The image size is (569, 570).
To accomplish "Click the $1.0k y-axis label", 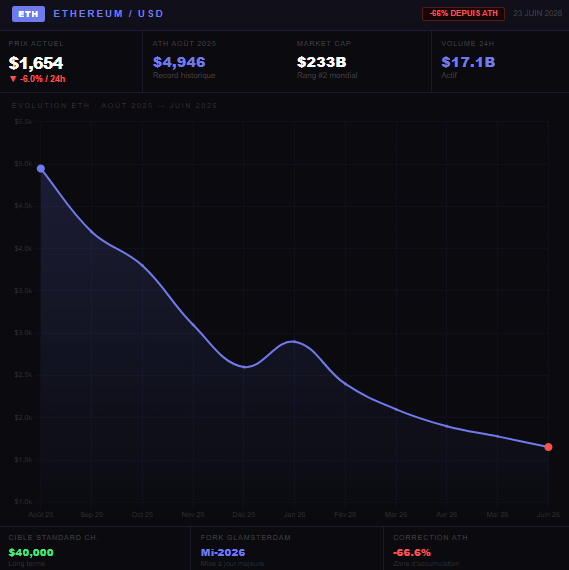I will 23,502.
